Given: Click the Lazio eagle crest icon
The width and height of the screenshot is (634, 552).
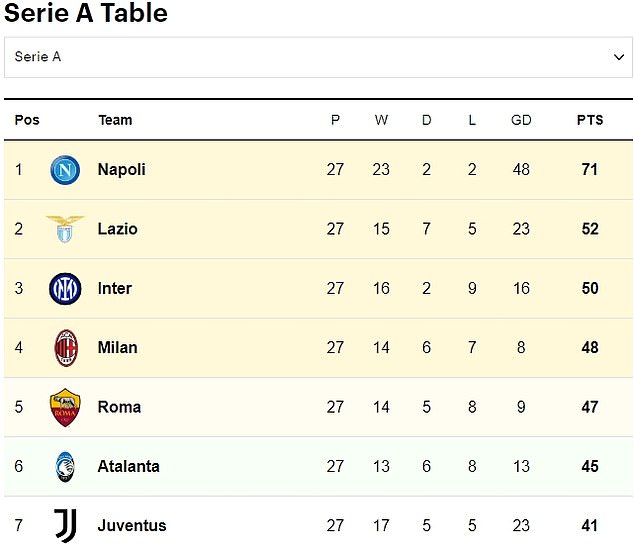Looking at the screenshot, I should (x=65, y=229).
